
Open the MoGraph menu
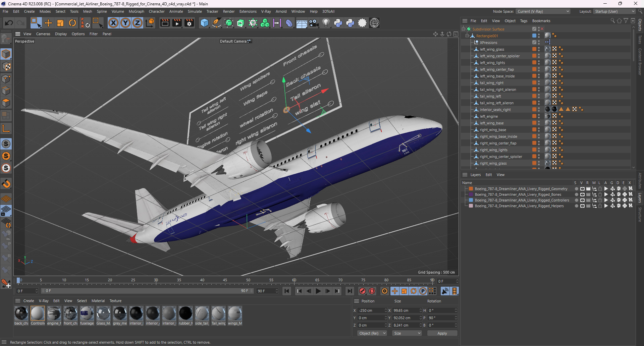click(136, 11)
